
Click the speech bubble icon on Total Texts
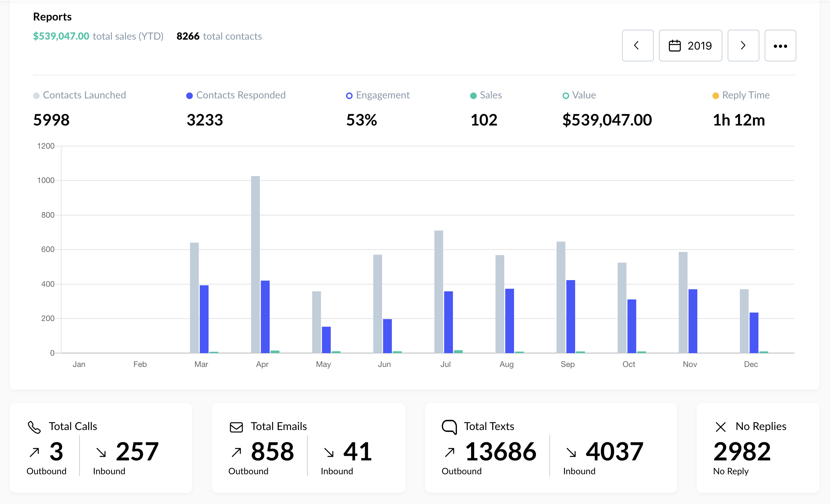coord(449,427)
